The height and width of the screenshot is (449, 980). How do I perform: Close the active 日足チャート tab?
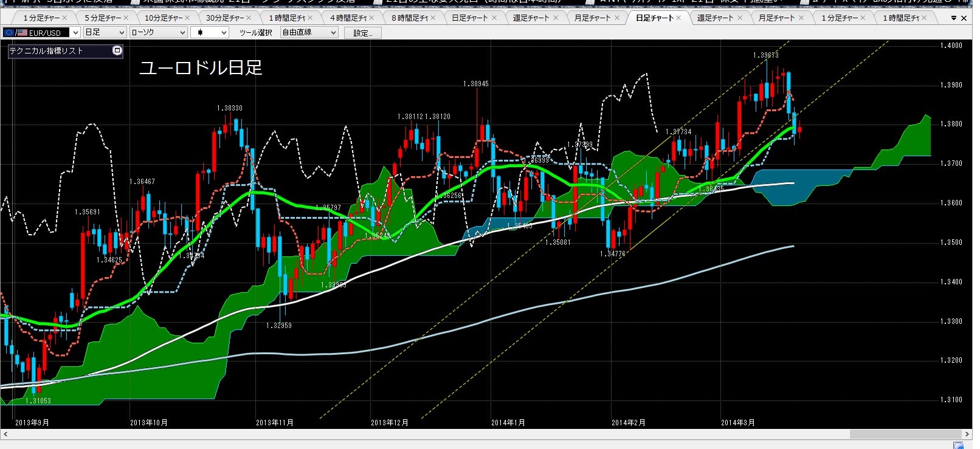tap(678, 18)
